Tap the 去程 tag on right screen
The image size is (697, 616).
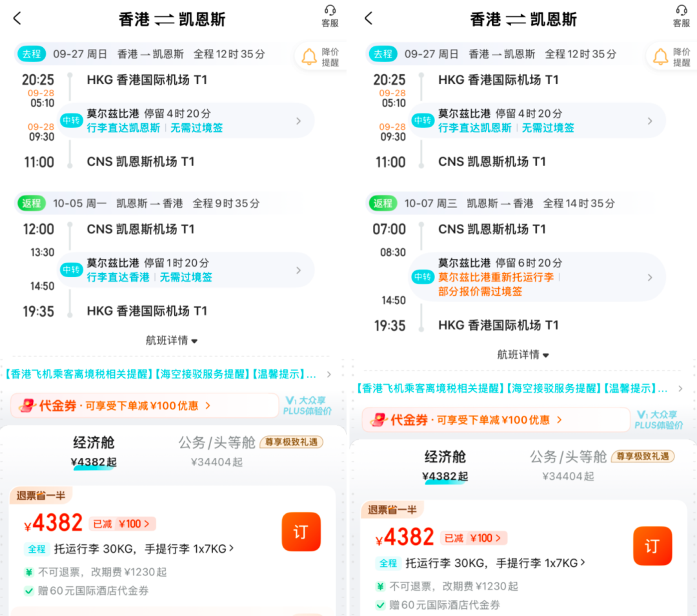383,54
